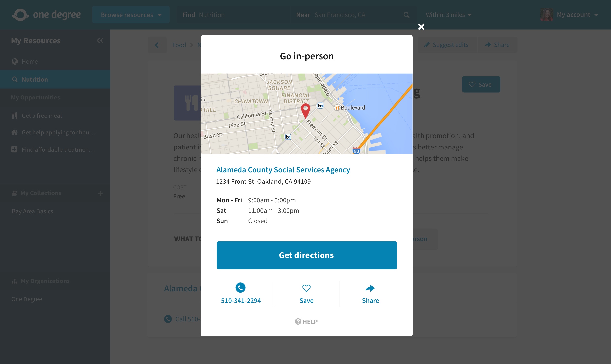Collapse the My Resources sidebar
Screen dimensions: 611x364
click(x=100, y=40)
